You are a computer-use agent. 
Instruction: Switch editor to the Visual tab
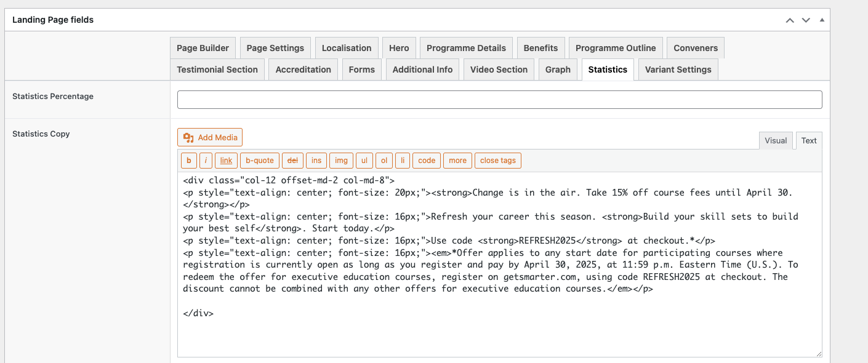(775, 140)
